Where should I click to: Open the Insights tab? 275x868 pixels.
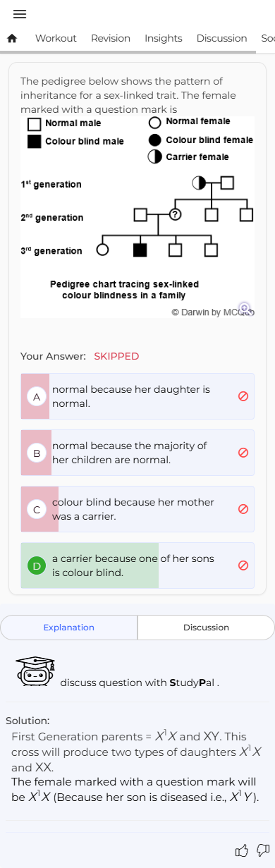[164, 39]
